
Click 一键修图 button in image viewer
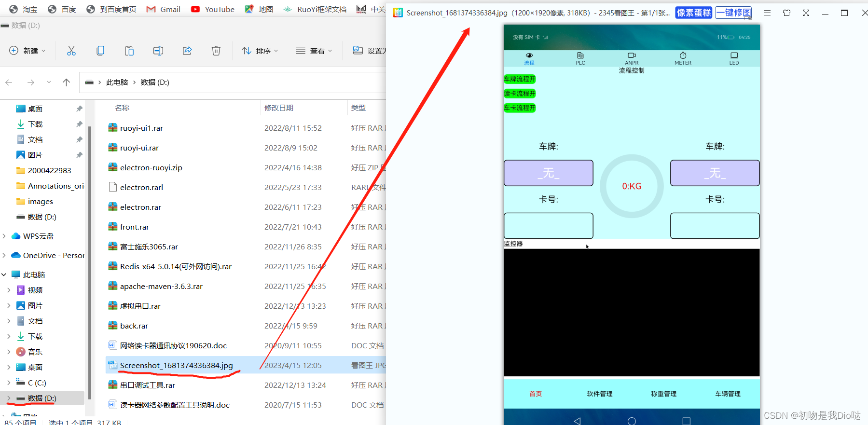pyautogui.click(x=733, y=13)
